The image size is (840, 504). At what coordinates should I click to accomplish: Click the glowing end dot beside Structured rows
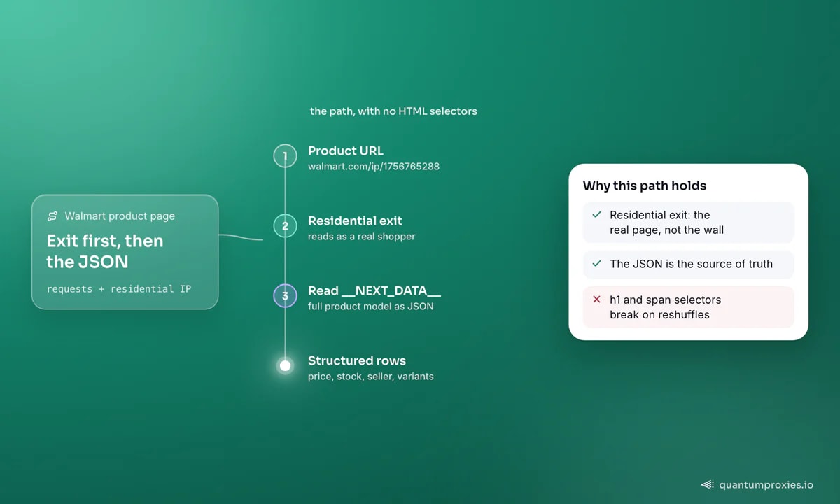[285, 365]
